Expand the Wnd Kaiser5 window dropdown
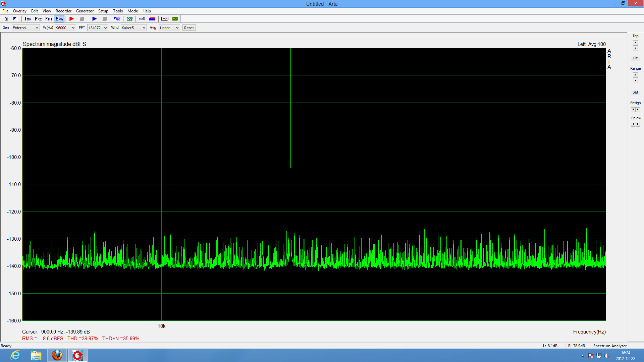644x362 pixels. (x=133, y=28)
